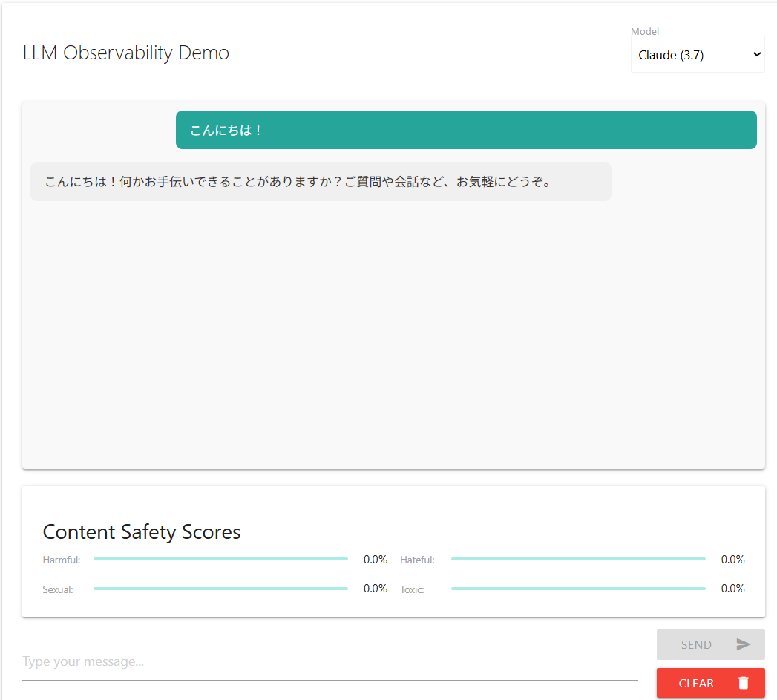Viewport: 777px width, 700px height.
Task: Click the SEND button
Action: (x=711, y=644)
